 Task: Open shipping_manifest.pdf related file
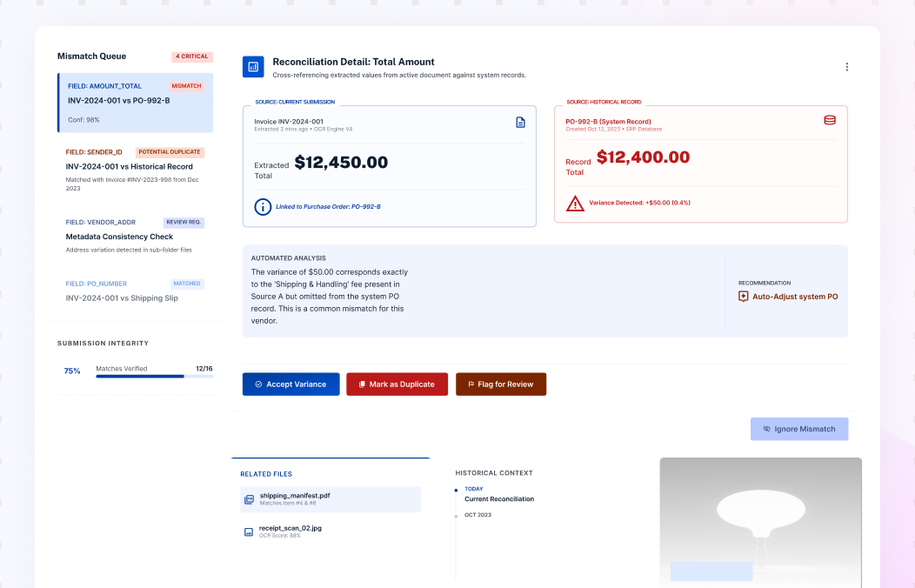pyautogui.click(x=331, y=499)
